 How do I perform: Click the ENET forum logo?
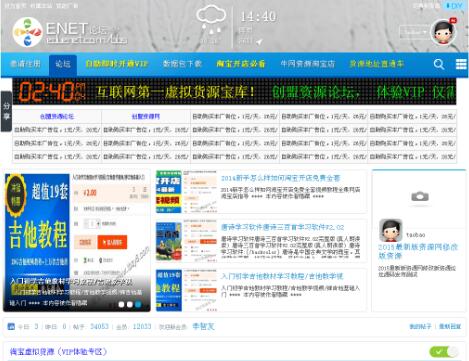(x=70, y=32)
